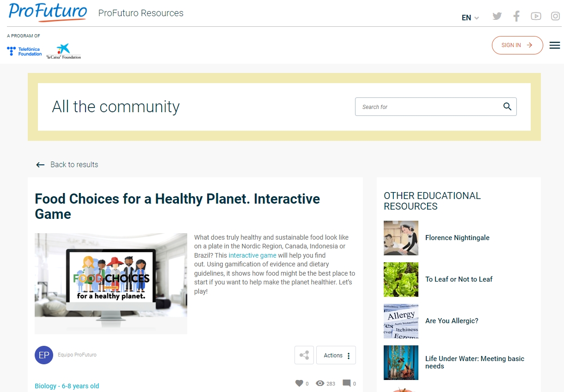Open the interactive game link

(x=252, y=255)
